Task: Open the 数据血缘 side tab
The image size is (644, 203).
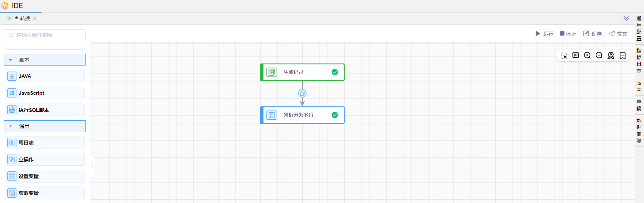Action: (639, 130)
